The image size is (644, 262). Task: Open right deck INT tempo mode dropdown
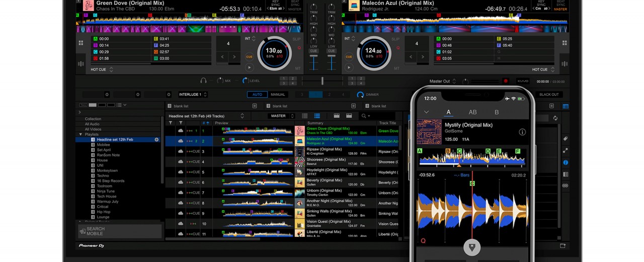click(350, 39)
